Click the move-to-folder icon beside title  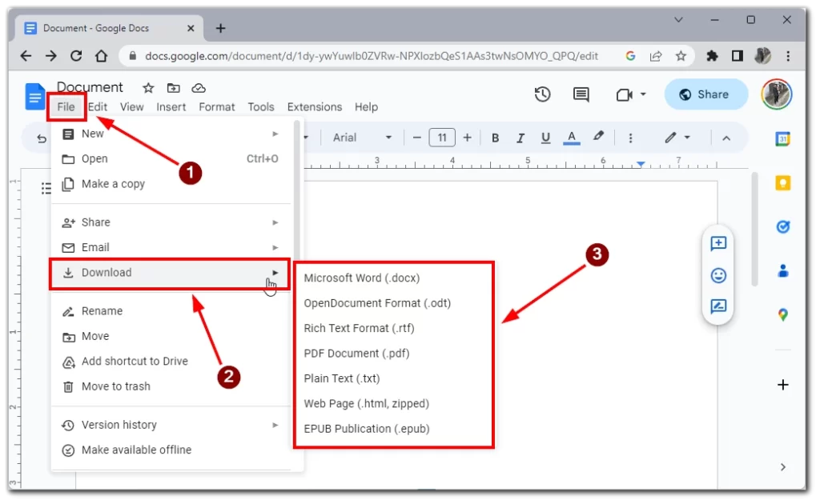click(x=173, y=88)
